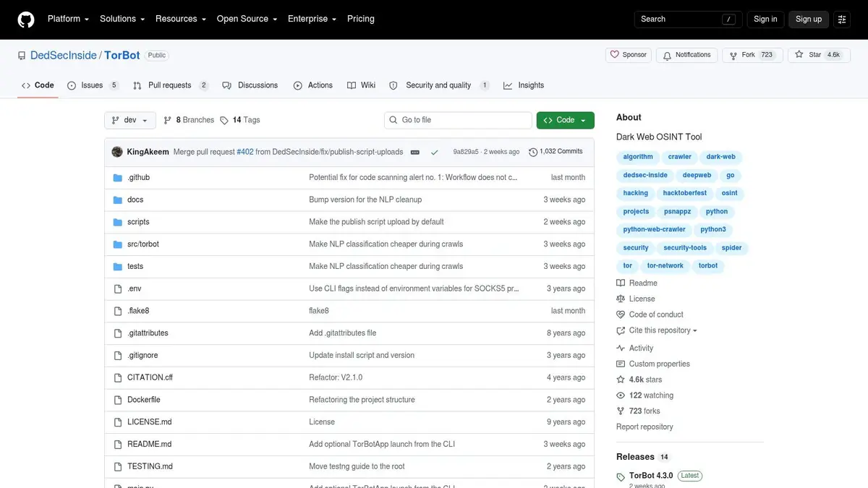Viewport: 868px width, 488px height.
Task: Click the Dockerfile file icon
Action: (x=118, y=400)
